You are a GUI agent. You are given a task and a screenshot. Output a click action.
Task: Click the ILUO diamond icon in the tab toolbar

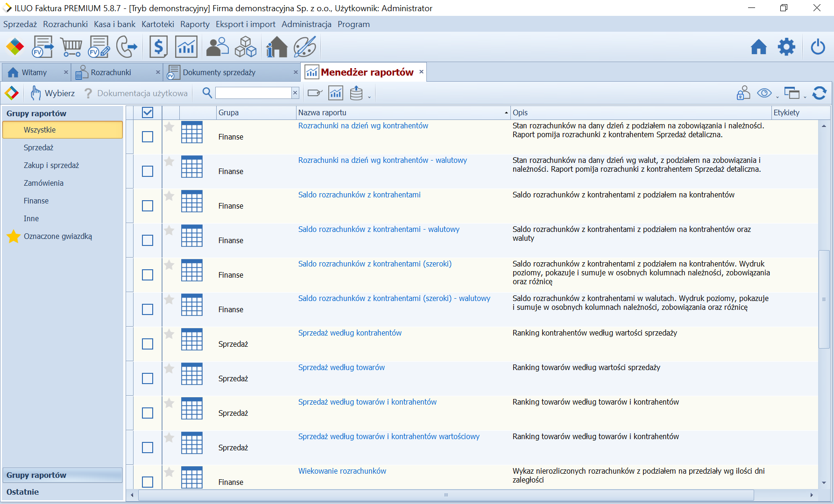[x=12, y=93]
